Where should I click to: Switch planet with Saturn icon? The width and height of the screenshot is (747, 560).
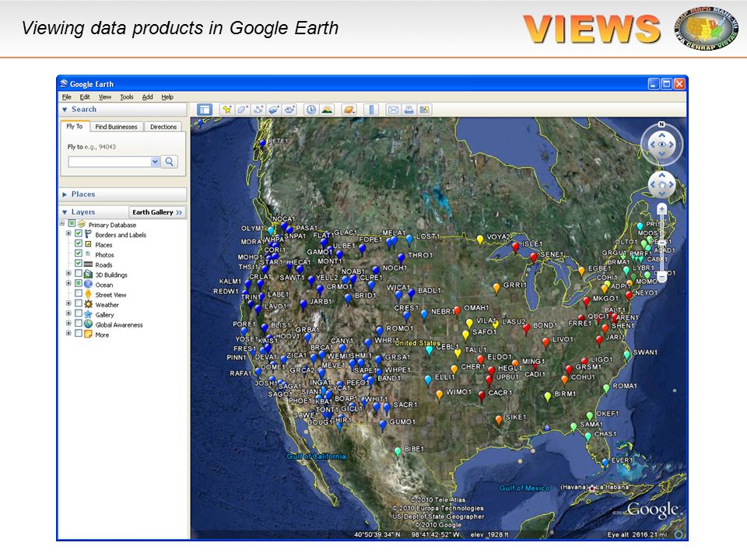(x=349, y=110)
